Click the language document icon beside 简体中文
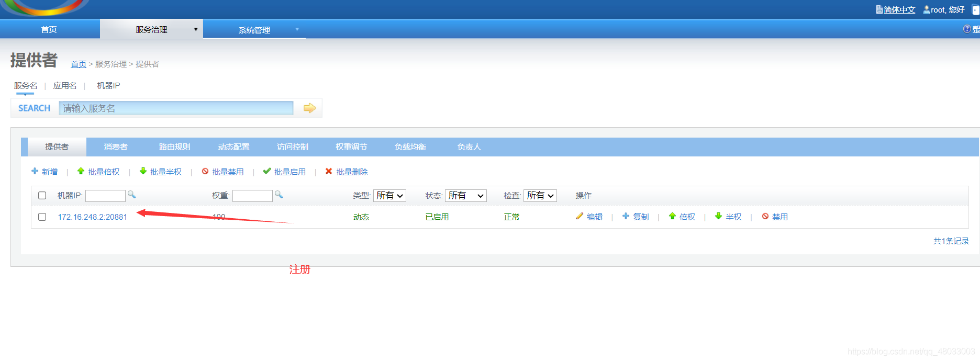The height and width of the screenshot is (361, 980). pos(879,9)
